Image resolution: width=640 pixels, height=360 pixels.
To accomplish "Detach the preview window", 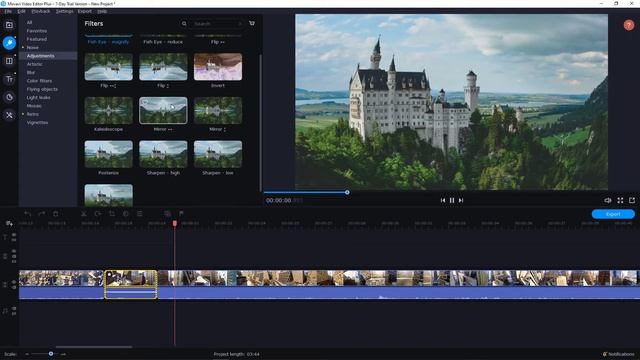I will [x=632, y=200].
